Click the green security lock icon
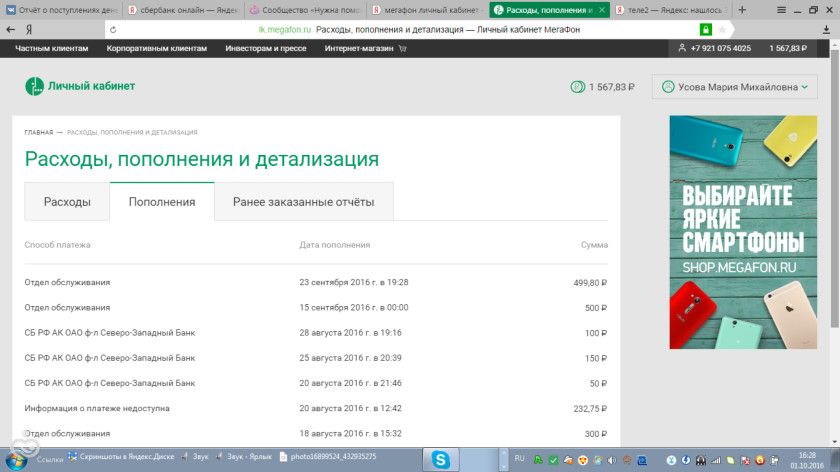The width and height of the screenshot is (840, 472). [x=706, y=30]
